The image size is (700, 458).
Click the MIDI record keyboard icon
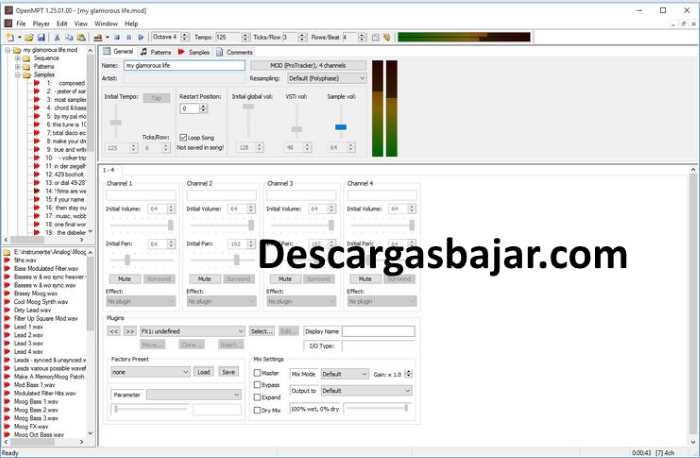pos(98,37)
